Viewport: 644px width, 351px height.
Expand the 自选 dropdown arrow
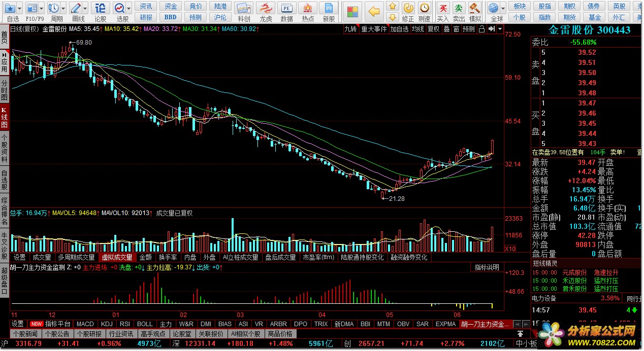pyautogui.click(x=20, y=9)
